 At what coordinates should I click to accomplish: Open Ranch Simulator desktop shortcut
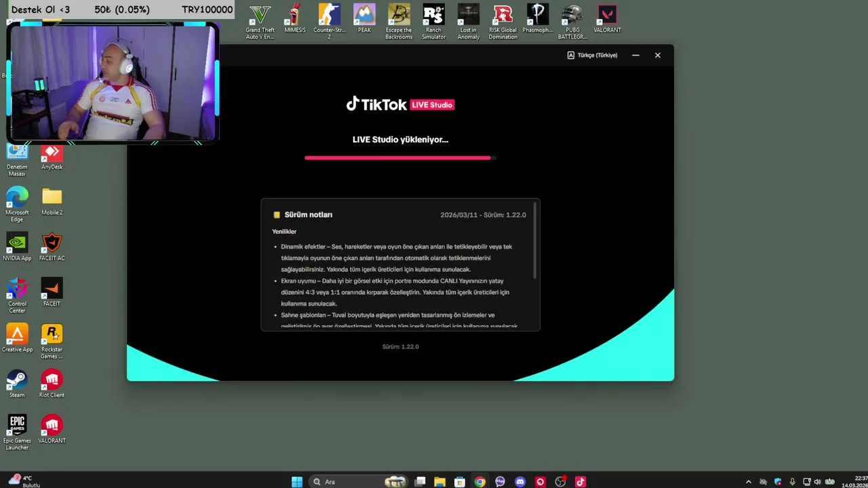tap(433, 22)
